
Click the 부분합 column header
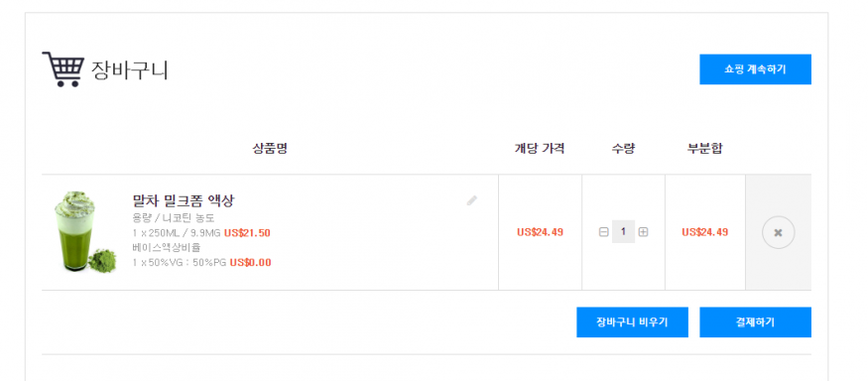(x=704, y=149)
